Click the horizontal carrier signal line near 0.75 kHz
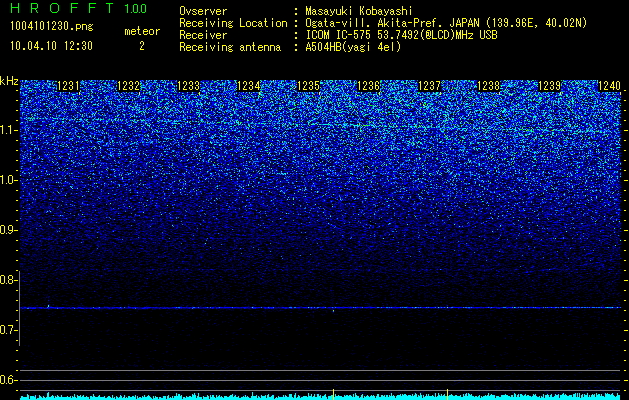 point(321,308)
